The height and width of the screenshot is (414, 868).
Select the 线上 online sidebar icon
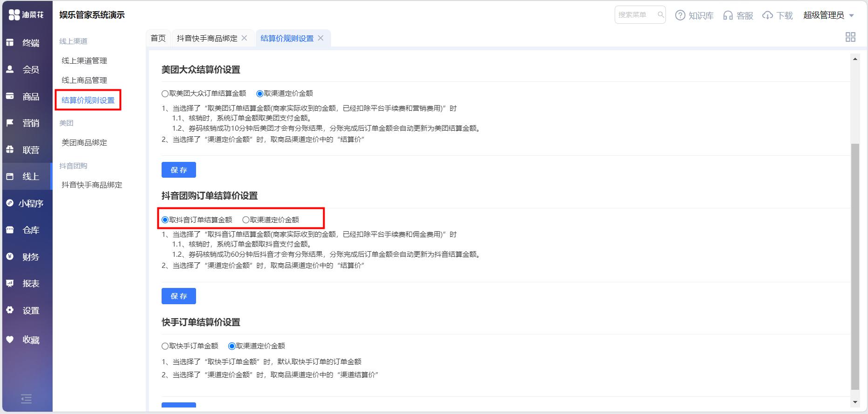coord(10,176)
